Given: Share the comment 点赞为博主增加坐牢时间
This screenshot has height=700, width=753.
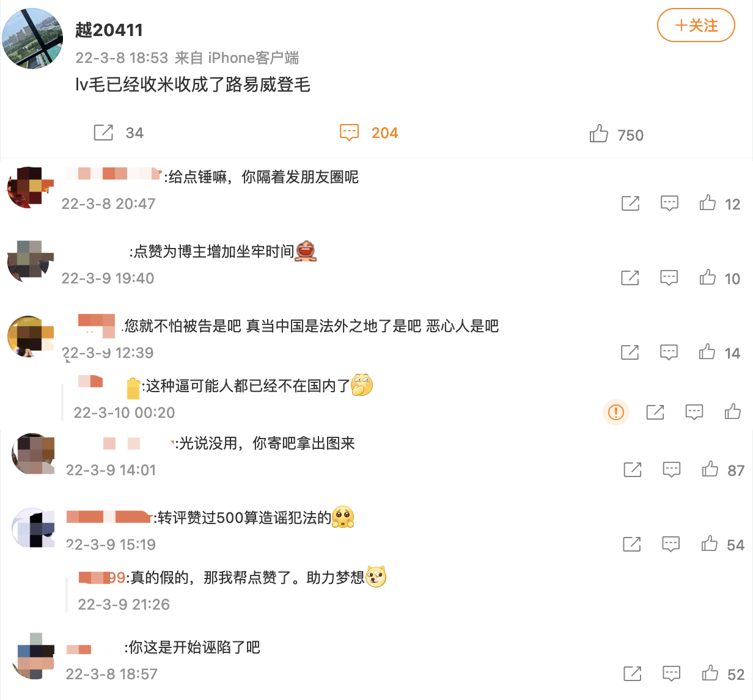Looking at the screenshot, I should click(x=630, y=278).
